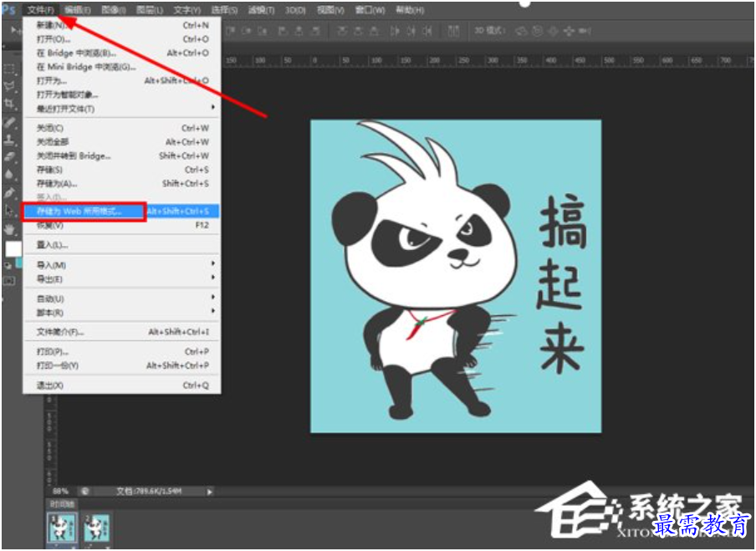Screen dimensions: 756x551
Task: Select the Path Selection arrow tool
Action: pos(9,210)
